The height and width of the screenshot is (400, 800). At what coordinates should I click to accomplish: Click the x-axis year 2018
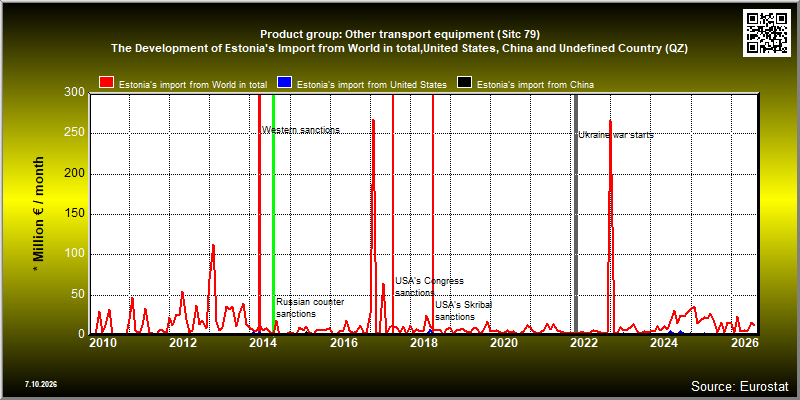coord(423,343)
